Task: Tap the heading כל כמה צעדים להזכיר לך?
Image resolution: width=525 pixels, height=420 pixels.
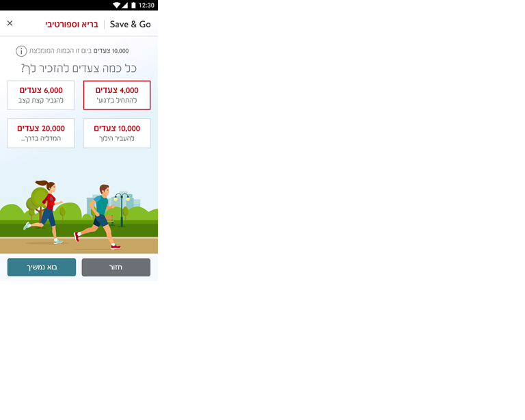Action: [79, 68]
